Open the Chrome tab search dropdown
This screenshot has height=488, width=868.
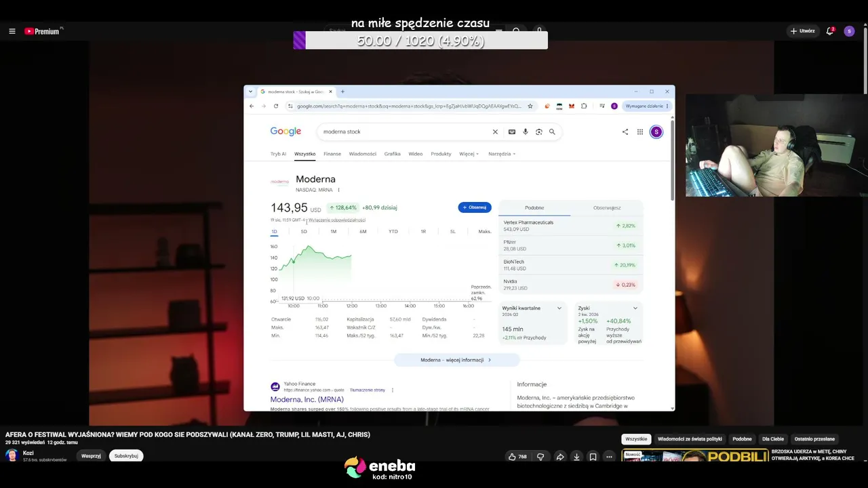[x=251, y=91]
